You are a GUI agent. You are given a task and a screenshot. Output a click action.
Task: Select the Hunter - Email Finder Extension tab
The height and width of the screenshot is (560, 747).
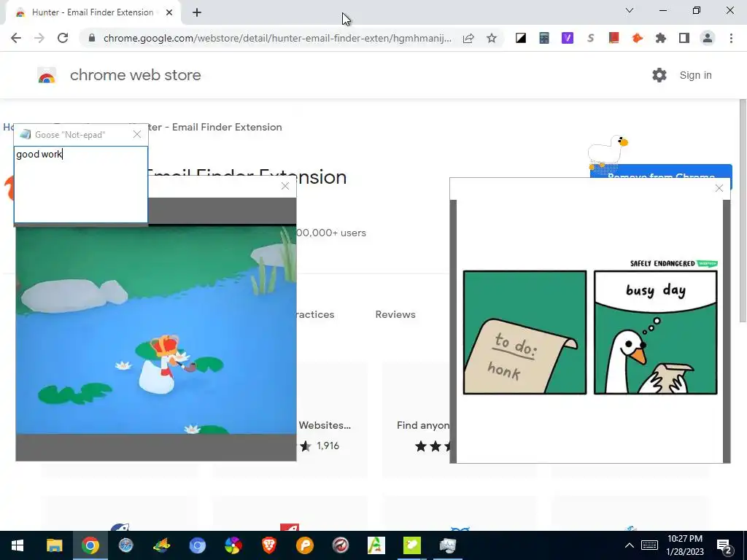pos(93,13)
